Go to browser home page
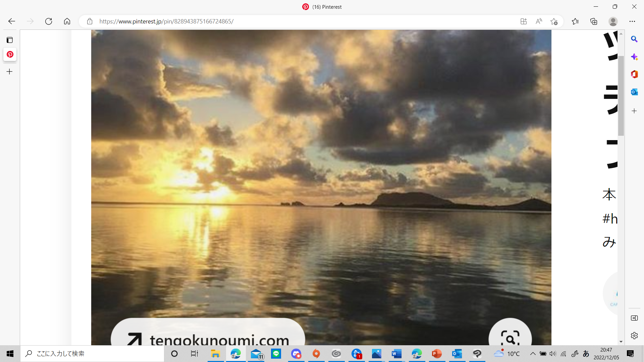Viewport: 644px width, 362px height. tap(67, 21)
